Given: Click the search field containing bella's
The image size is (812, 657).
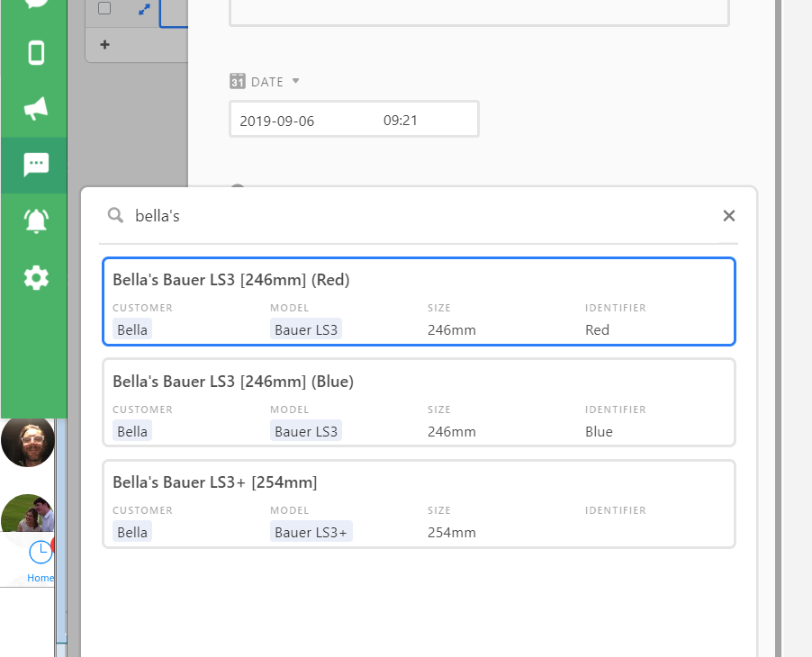Looking at the screenshot, I should click(419, 215).
